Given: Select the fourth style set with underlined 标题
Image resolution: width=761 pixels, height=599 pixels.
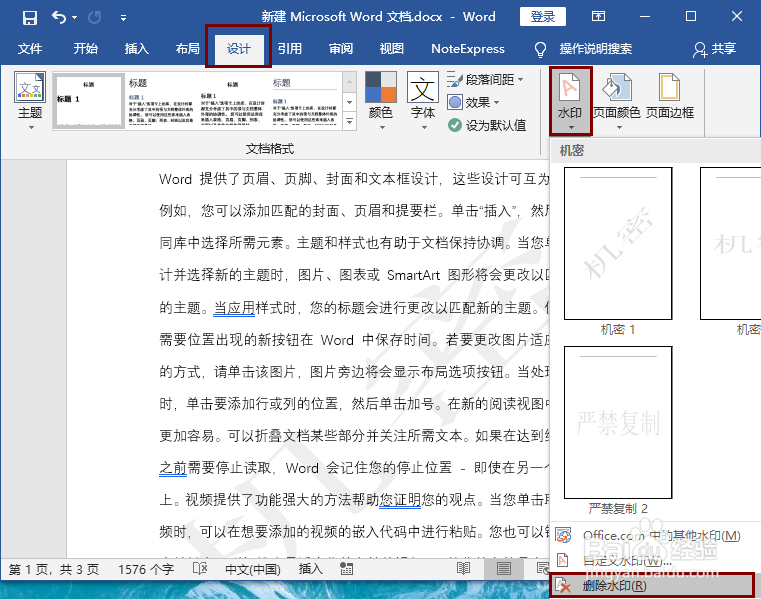Looking at the screenshot, I should pyautogui.click(x=305, y=101).
